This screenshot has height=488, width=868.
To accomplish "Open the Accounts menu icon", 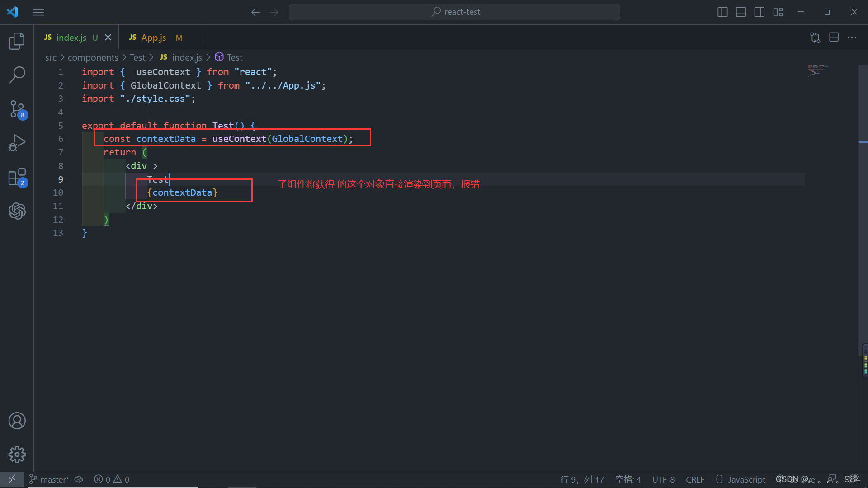I will 17,421.
